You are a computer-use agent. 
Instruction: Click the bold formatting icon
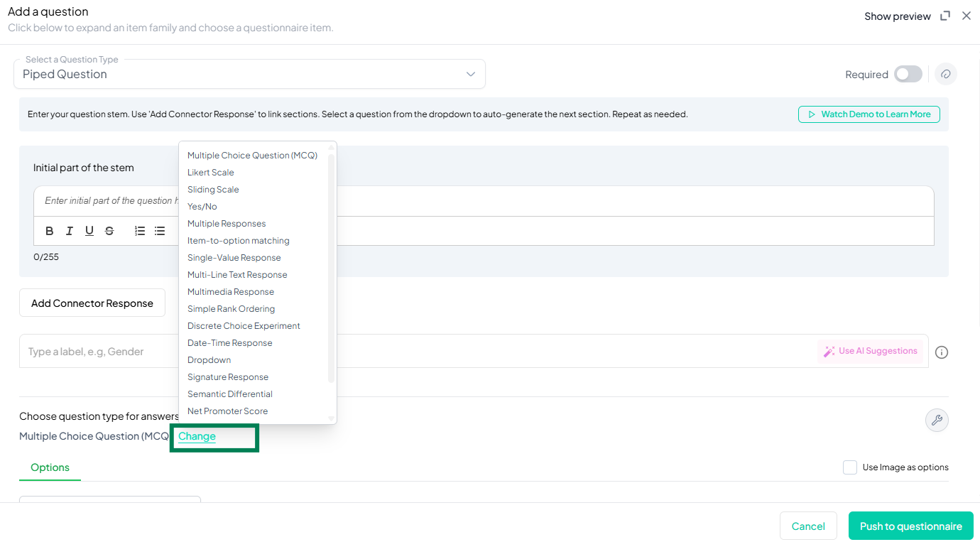50,231
